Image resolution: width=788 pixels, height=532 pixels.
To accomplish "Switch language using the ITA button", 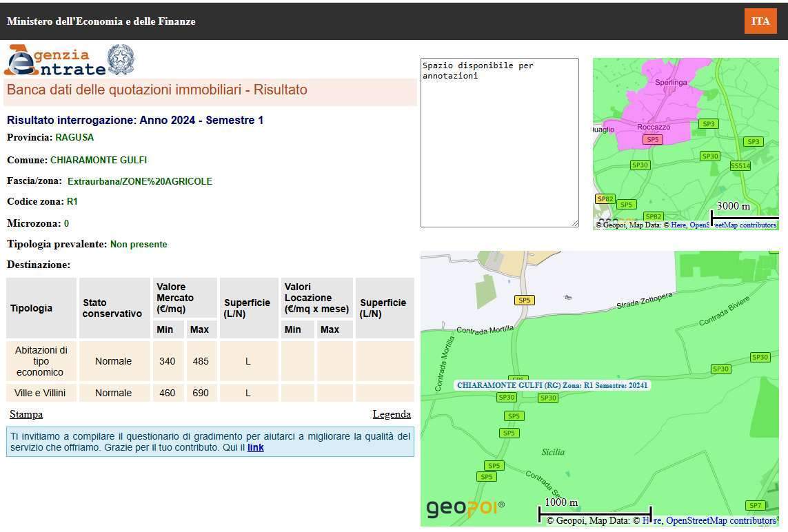I will (760, 21).
